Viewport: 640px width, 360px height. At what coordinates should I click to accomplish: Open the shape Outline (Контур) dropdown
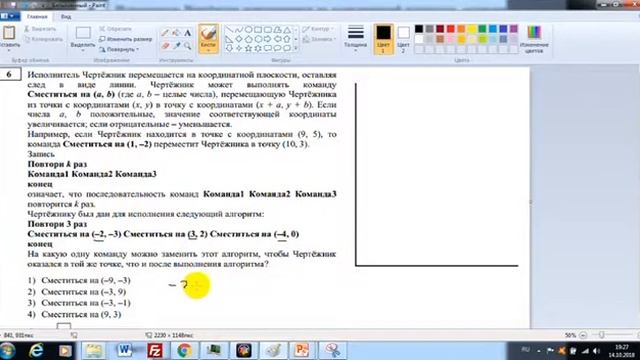pos(318,29)
